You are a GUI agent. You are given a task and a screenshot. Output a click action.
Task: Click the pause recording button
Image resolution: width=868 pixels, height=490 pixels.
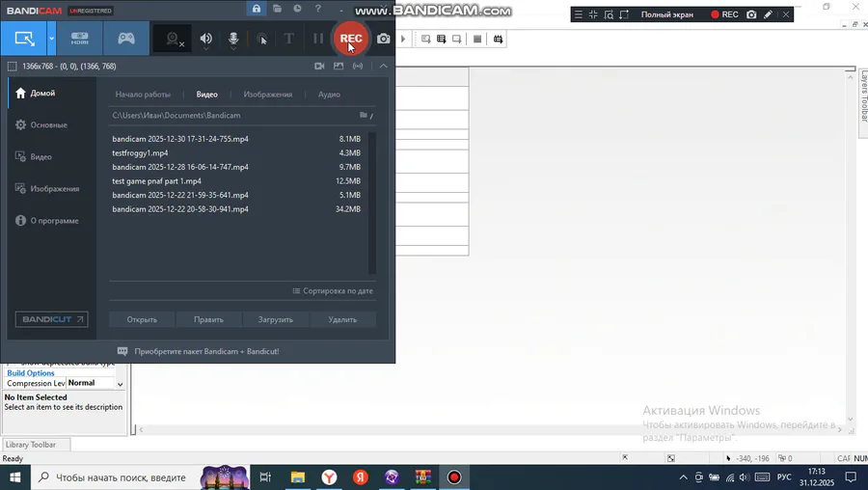tap(318, 39)
